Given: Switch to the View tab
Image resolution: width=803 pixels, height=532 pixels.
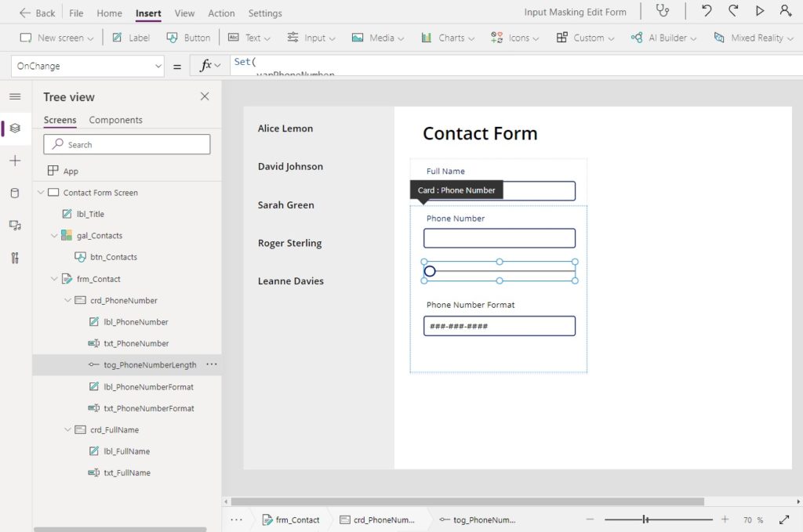Looking at the screenshot, I should (184, 13).
